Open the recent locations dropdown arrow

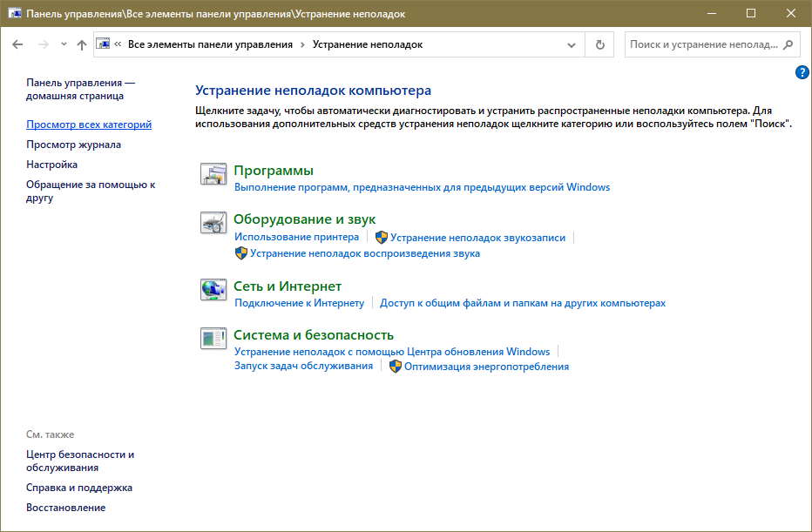pos(64,44)
